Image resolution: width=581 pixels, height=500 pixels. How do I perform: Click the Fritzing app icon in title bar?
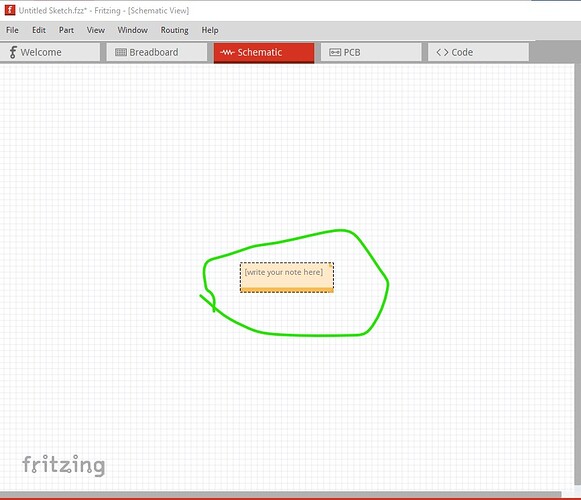[10, 10]
